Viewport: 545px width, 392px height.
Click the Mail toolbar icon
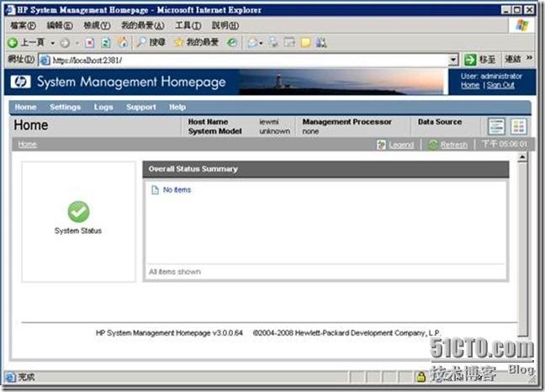(x=252, y=43)
